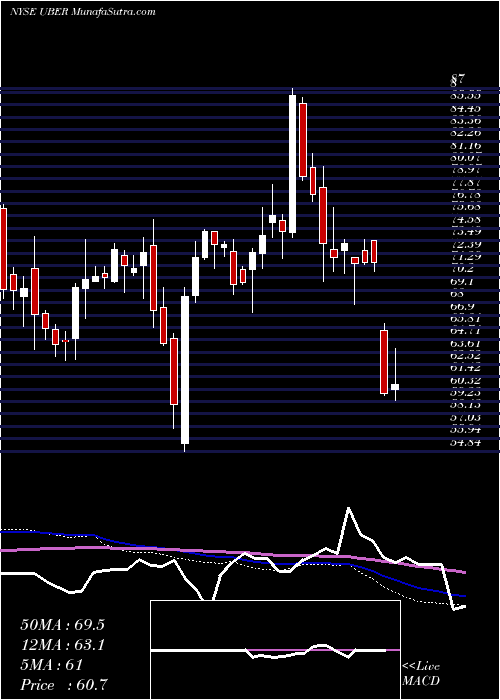Click the Price : 60.7 readout
The image size is (500, 700).
coord(64,685)
